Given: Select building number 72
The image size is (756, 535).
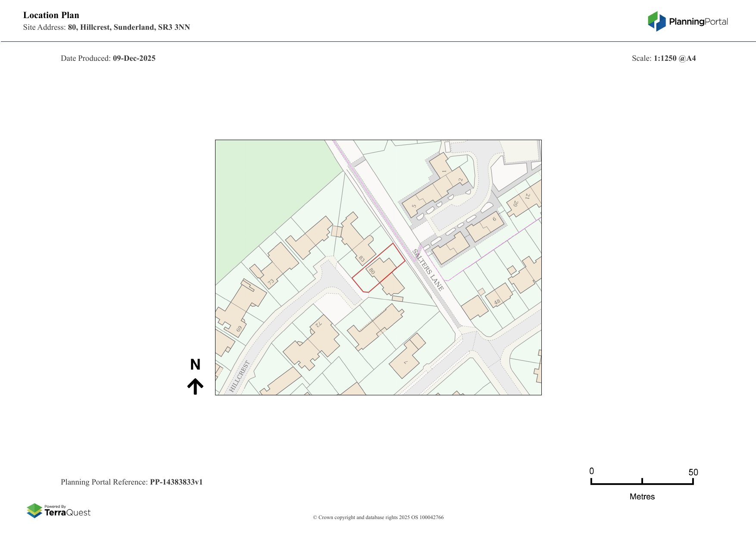Looking at the screenshot, I should tap(319, 324).
